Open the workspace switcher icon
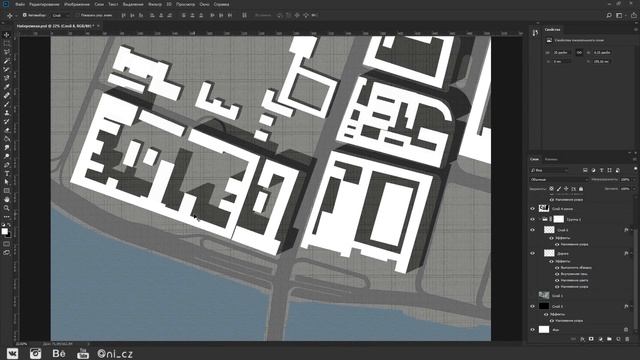Viewport: 640px width, 360px height. click(x=619, y=15)
